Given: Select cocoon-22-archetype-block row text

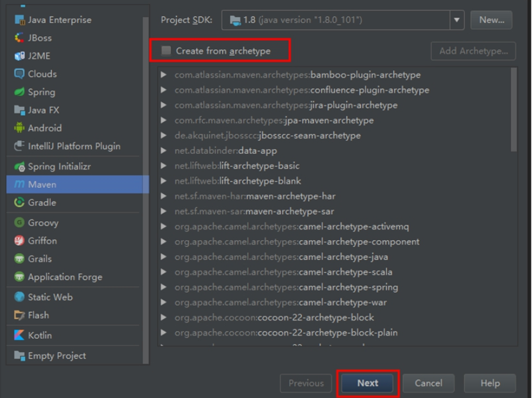Looking at the screenshot, I should pos(274,317).
